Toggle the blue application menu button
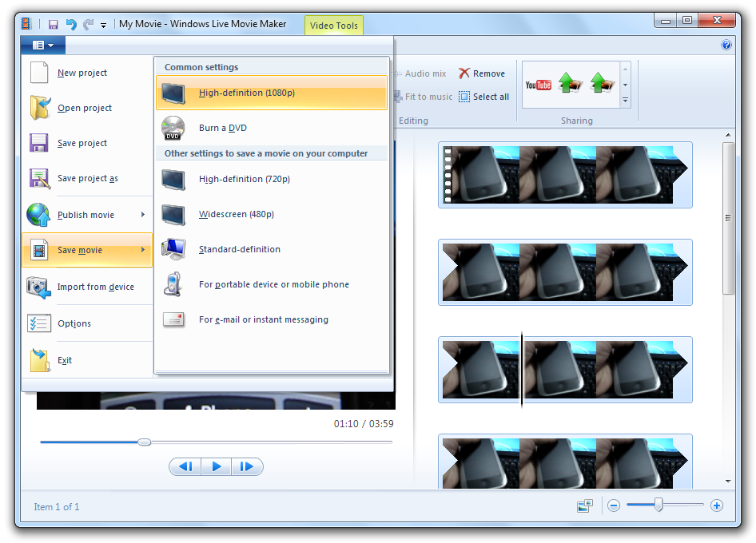 tap(43, 46)
